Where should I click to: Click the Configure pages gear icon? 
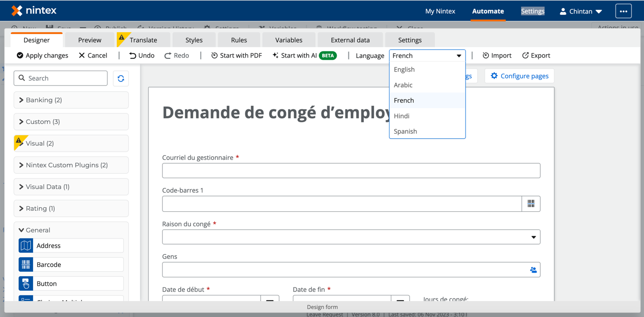(x=494, y=76)
